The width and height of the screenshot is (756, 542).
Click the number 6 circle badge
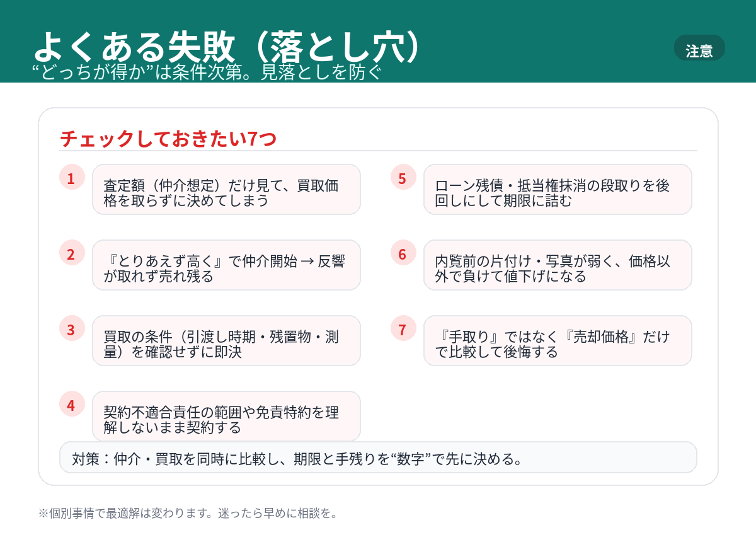(403, 253)
